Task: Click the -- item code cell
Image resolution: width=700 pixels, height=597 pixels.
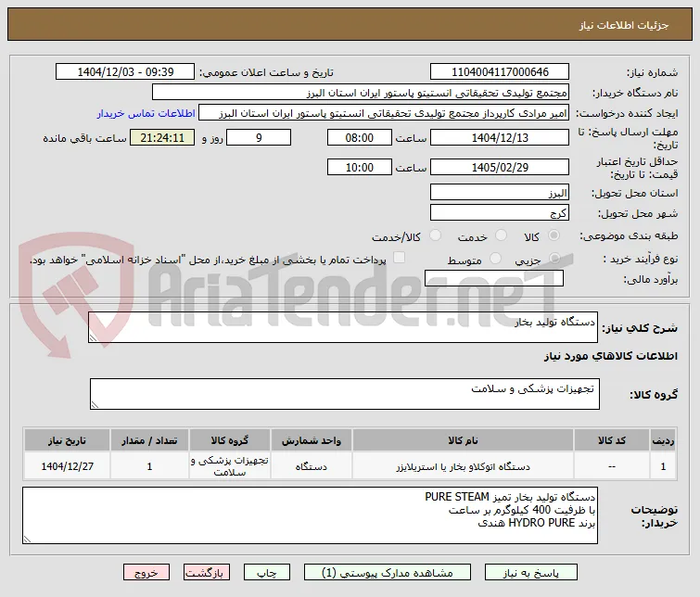Action: (612, 466)
